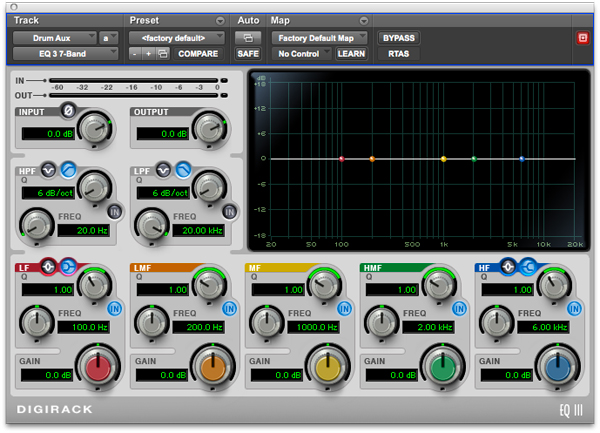Select the LPF low-pass filter type icon
Image resolution: width=600 pixels, height=433 pixels.
pos(183,170)
